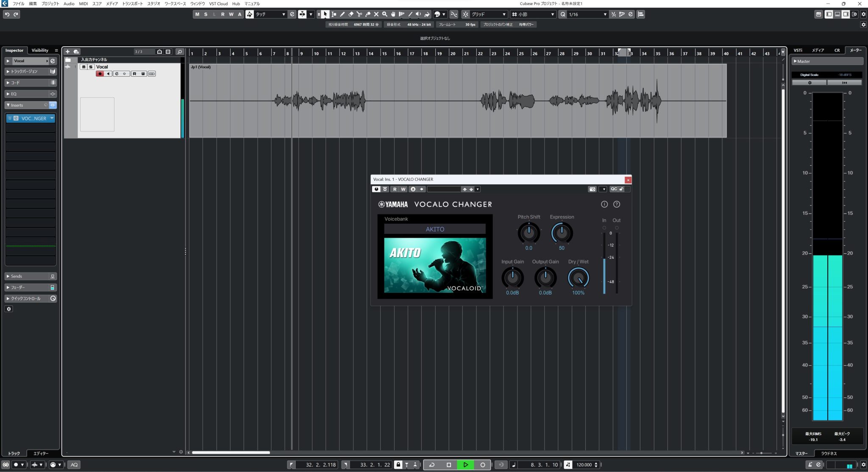Enable Monitor on the Vocal track
The height and width of the screenshot is (472, 868).
(x=108, y=74)
